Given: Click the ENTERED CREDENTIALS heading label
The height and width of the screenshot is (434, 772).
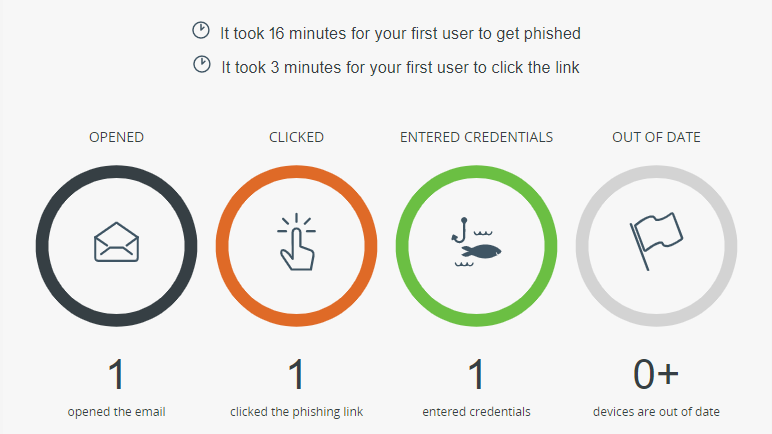Looking at the screenshot, I should [477, 137].
